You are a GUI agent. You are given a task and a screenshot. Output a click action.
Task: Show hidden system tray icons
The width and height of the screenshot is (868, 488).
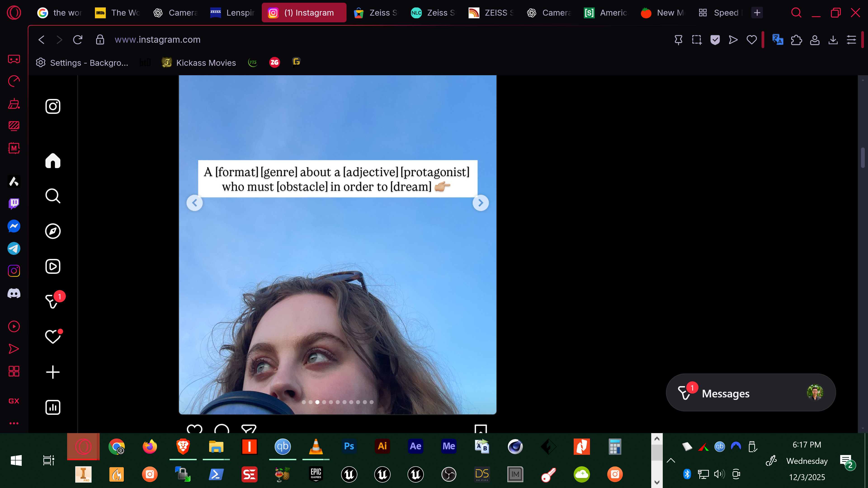point(671,460)
